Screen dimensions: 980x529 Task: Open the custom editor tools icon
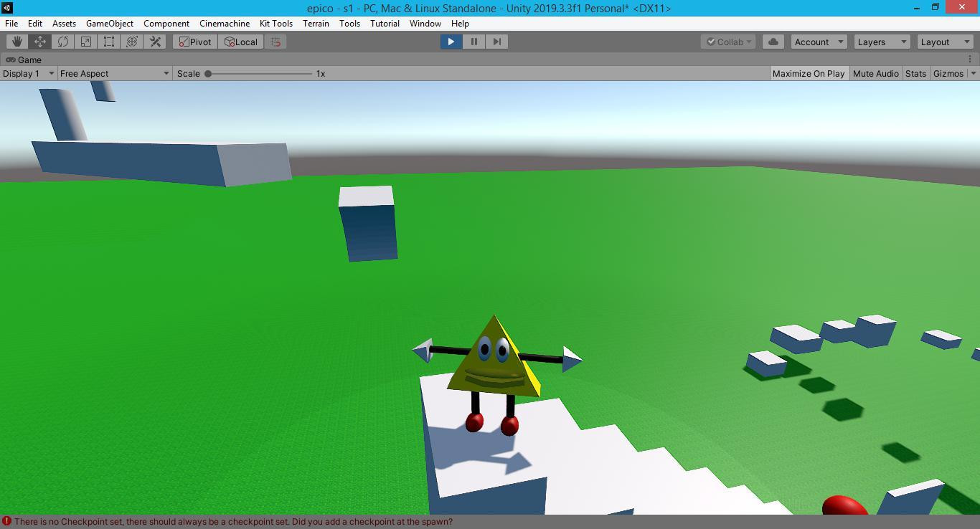click(x=155, y=42)
